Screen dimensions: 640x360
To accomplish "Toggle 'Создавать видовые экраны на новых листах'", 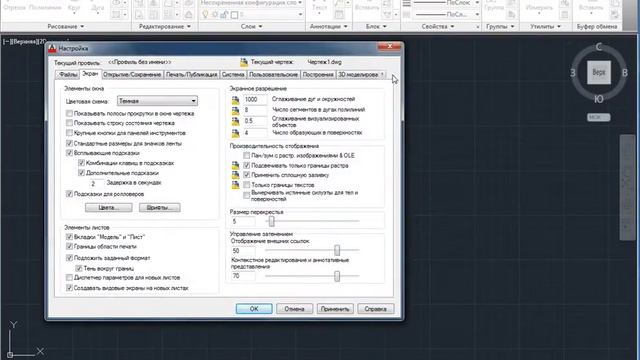I will coord(69,288).
